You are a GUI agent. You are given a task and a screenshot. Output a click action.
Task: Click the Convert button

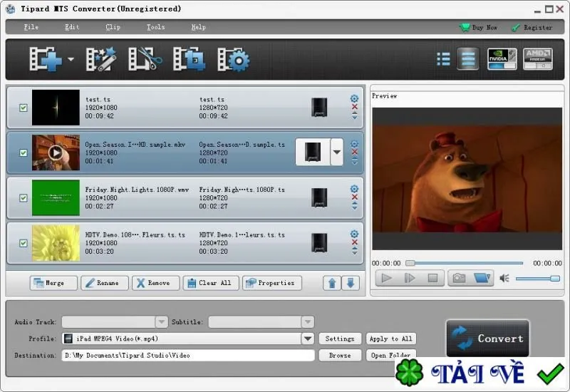click(x=487, y=338)
